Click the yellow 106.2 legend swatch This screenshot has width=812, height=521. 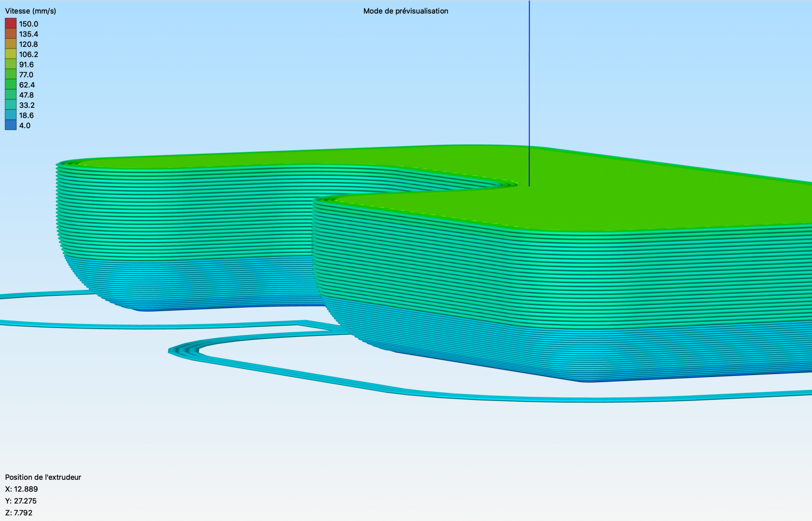11,54
